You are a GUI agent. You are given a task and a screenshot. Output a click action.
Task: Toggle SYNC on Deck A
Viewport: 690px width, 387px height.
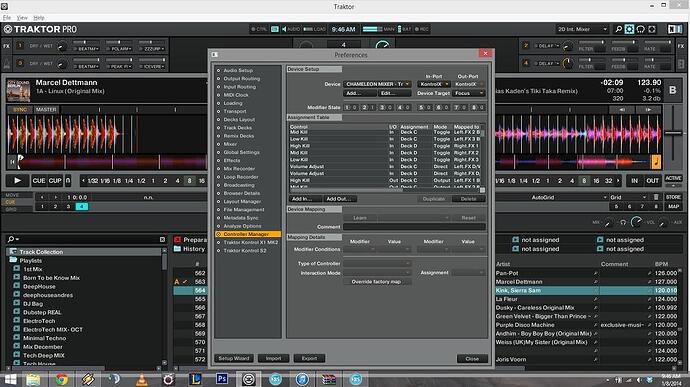[20, 109]
